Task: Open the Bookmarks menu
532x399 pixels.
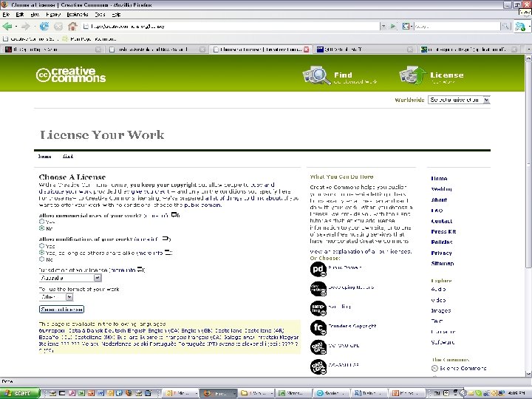Action: [78, 15]
